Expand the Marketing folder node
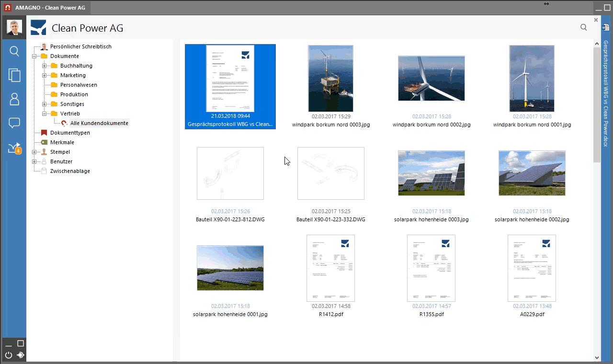 (44, 75)
